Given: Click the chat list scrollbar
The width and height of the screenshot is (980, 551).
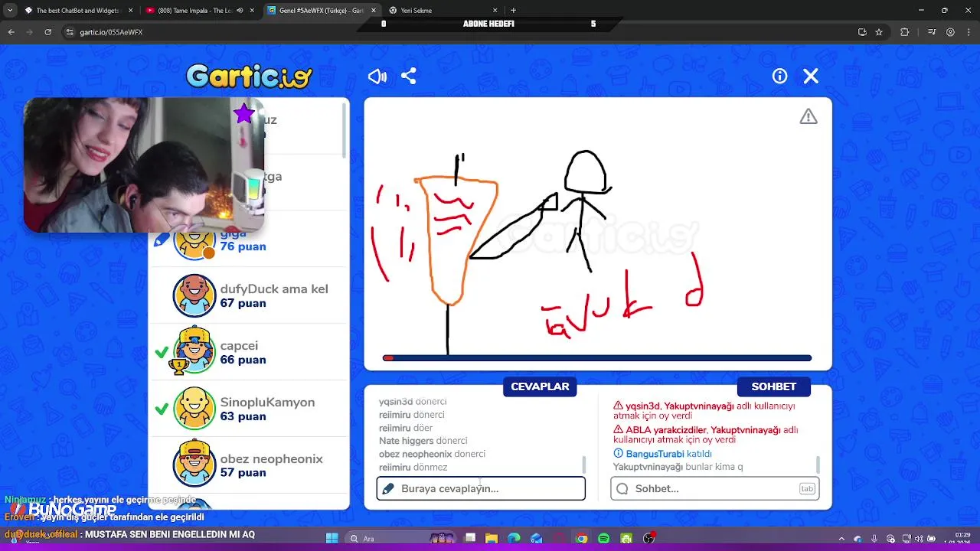Looking at the screenshot, I should coord(818,465).
